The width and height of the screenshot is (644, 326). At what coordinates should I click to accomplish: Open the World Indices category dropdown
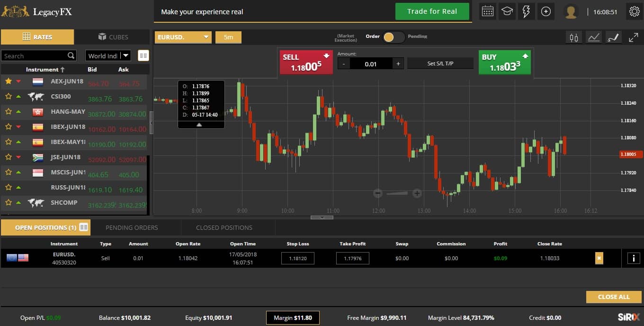108,55
